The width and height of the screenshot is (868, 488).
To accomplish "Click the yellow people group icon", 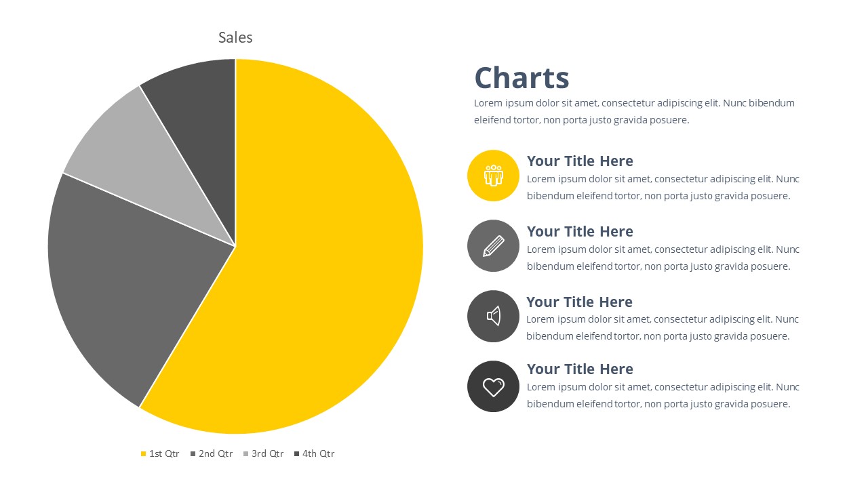I will [493, 176].
